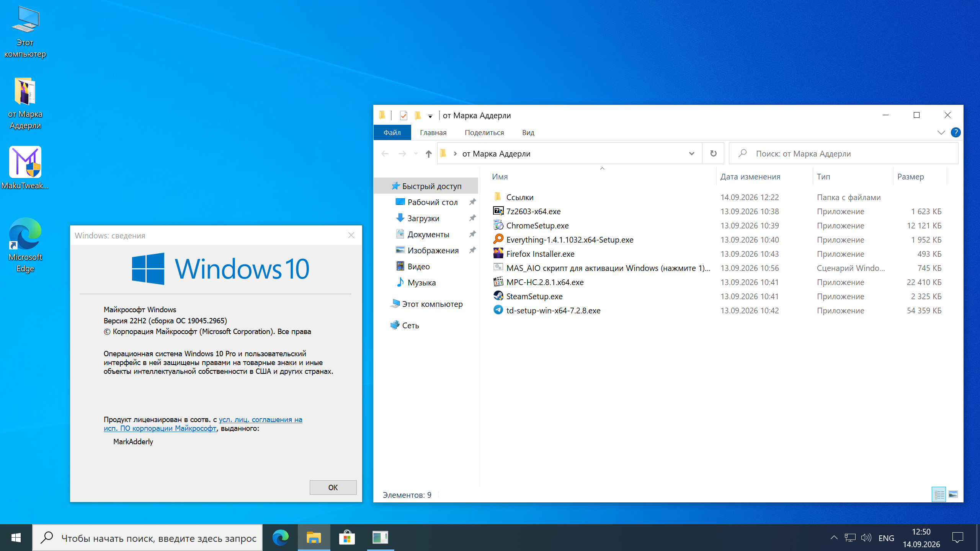Close the Windows сведения dialog

[x=351, y=235]
